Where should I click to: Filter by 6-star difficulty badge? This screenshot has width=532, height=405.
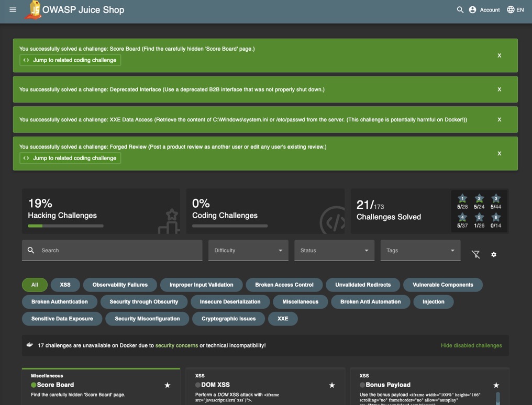[x=496, y=221]
